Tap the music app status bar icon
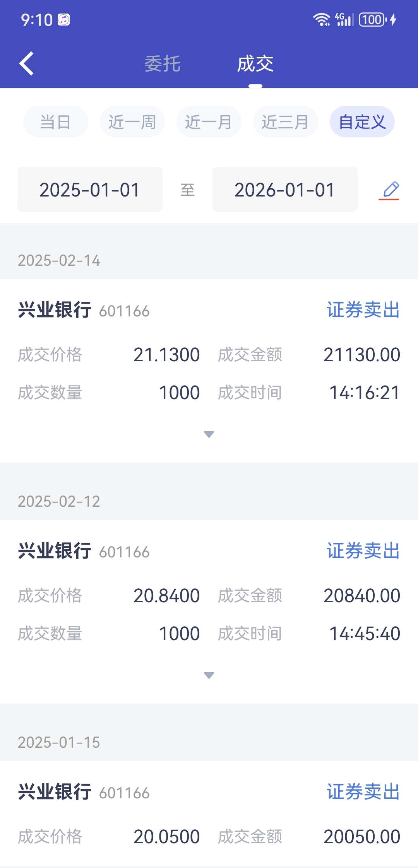The width and height of the screenshot is (418, 868). [64, 20]
